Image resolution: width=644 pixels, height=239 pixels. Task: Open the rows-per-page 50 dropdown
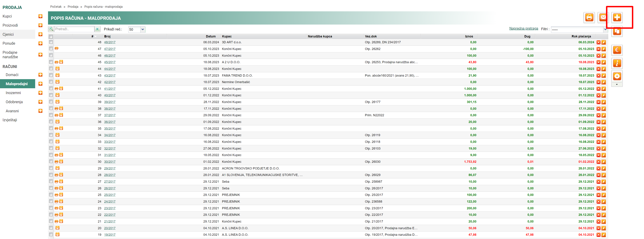143,30
